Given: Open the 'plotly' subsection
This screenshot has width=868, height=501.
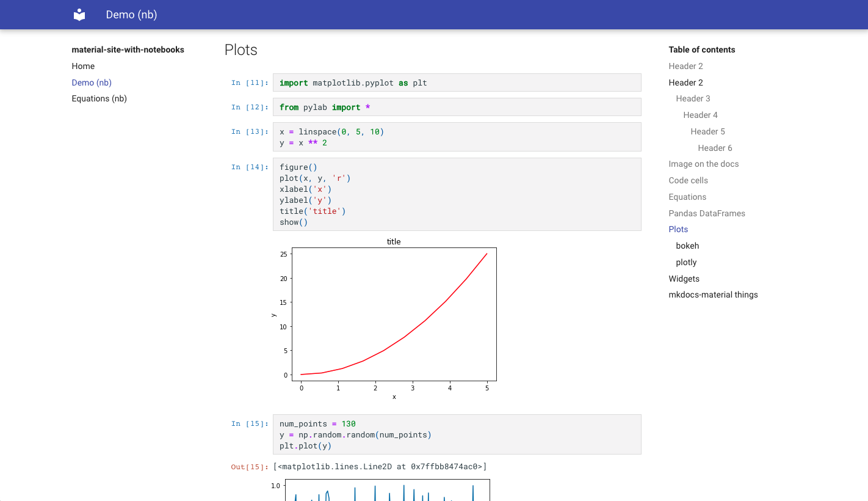Looking at the screenshot, I should tap(686, 262).
